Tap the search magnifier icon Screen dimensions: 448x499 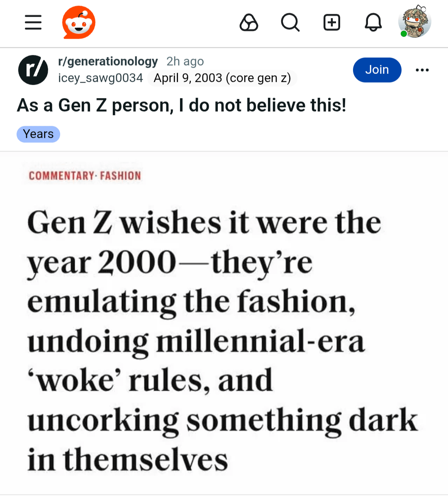(290, 22)
